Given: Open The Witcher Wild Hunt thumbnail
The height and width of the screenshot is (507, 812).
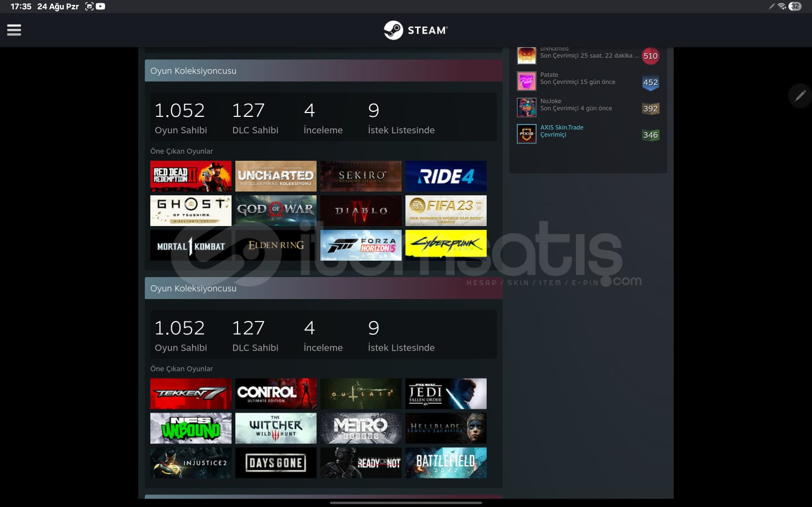Looking at the screenshot, I should (276, 428).
